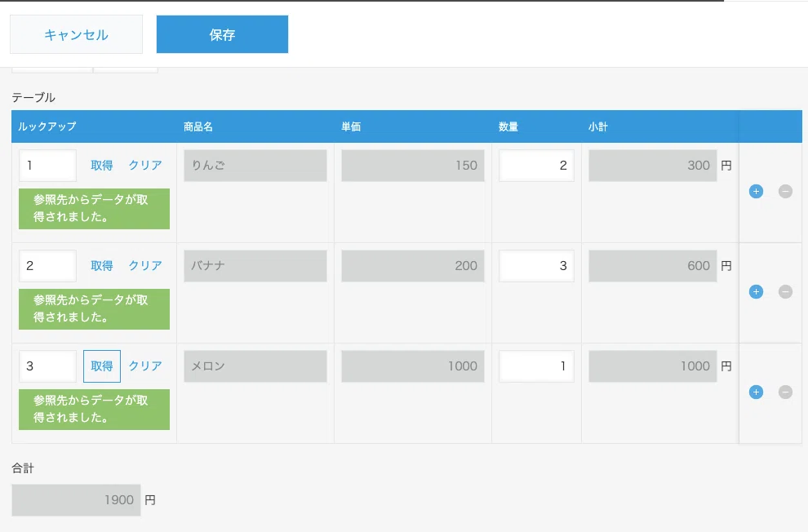
Task: Delete the バナナ table row
Action: pos(785,292)
